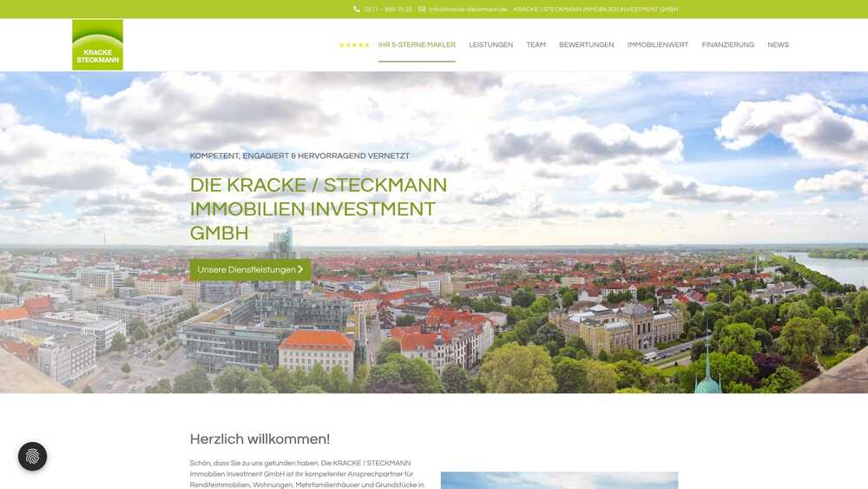Go to the Team page

tap(536, 45)
